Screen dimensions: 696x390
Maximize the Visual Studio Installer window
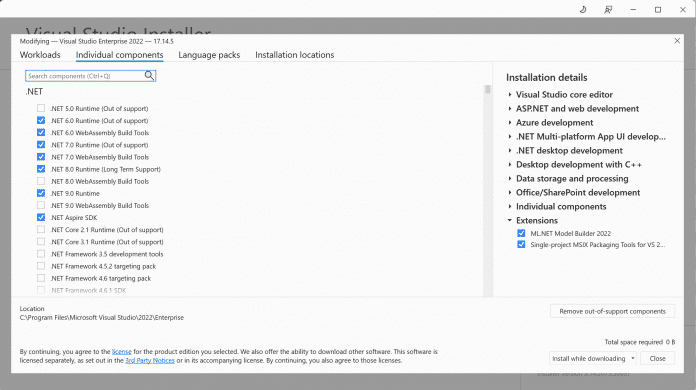658,9
